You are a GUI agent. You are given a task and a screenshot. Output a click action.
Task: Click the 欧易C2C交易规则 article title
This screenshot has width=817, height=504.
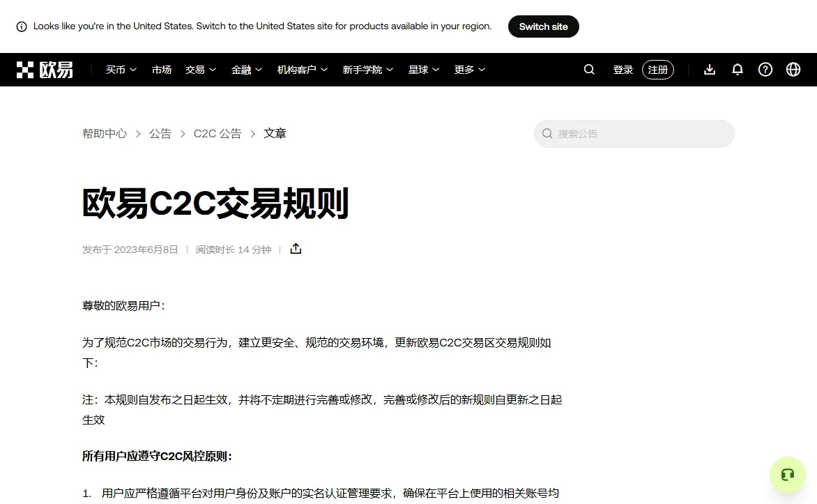pyautogui.click(x=215, y=204)
